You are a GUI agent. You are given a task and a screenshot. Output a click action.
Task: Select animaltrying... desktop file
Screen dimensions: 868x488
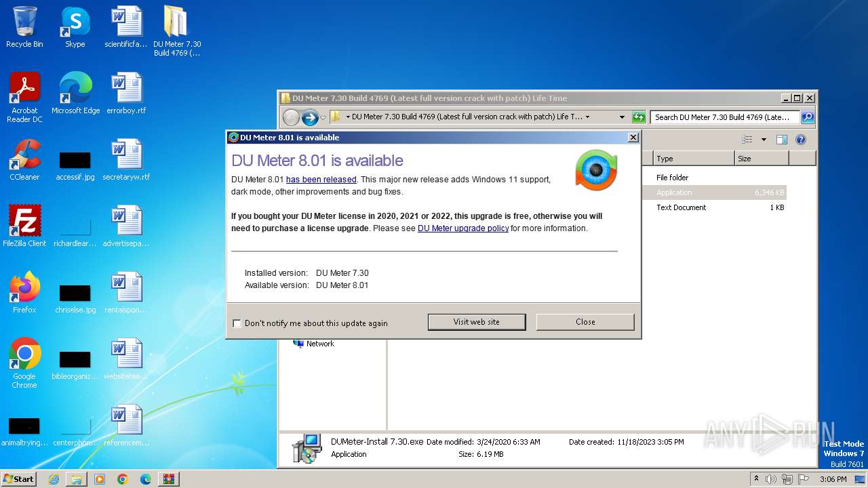click(24, 432)
